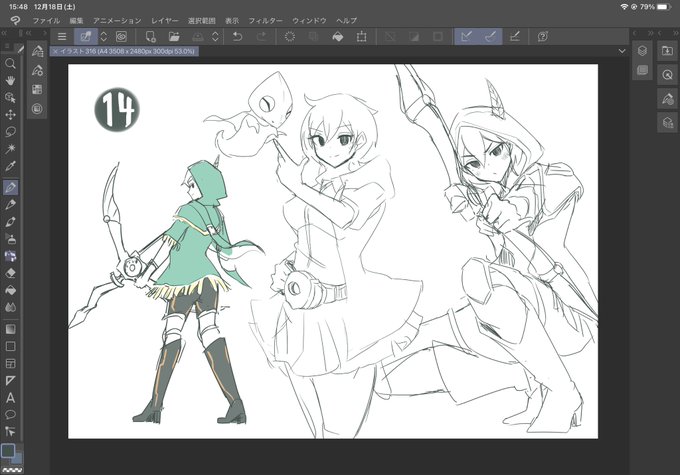Toggle Snap to Ruler
The height and width of the screenshot is (475, 680).
click(466, 36)
